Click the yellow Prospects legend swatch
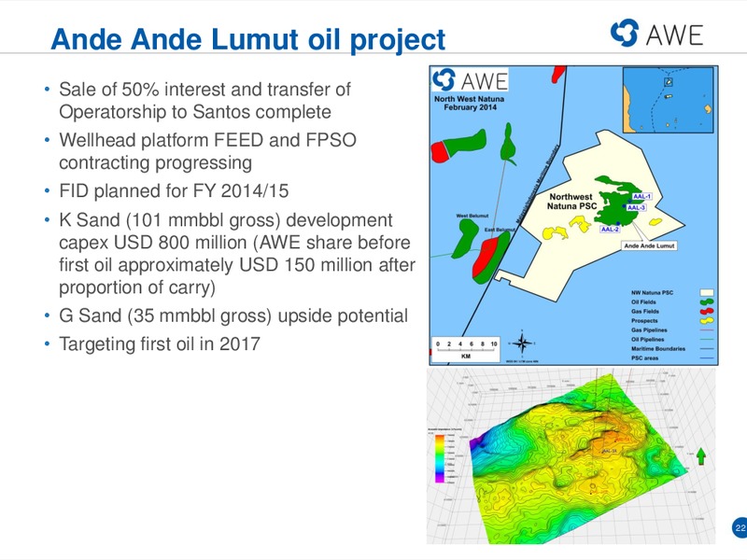The width and height of the screenshot is (747, 560). point(707,321)
